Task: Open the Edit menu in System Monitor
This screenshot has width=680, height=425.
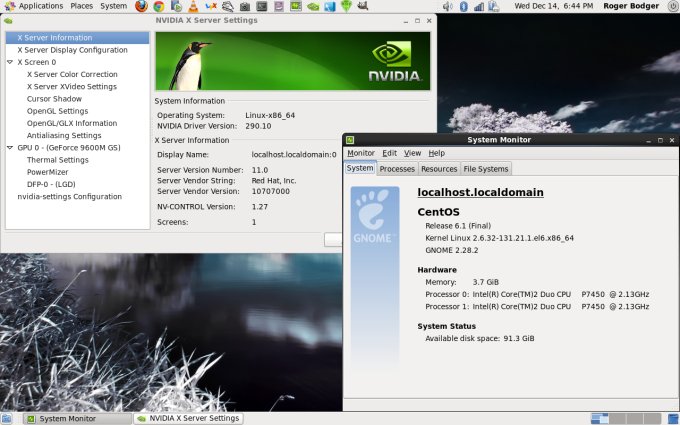Action: [x=389, y=153]
